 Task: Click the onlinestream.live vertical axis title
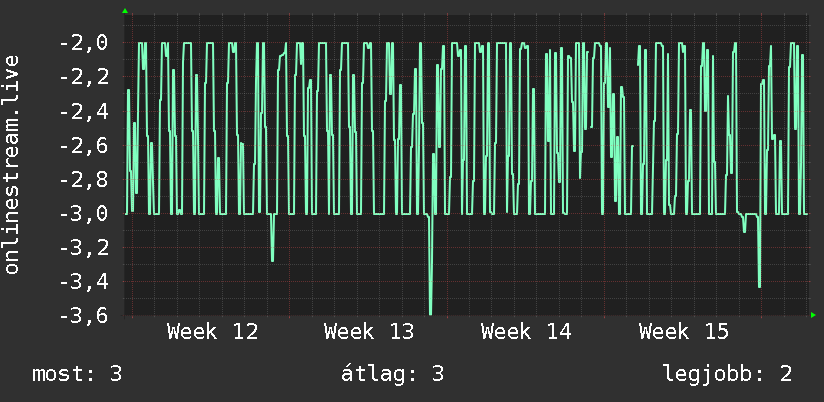click(12, 164)
